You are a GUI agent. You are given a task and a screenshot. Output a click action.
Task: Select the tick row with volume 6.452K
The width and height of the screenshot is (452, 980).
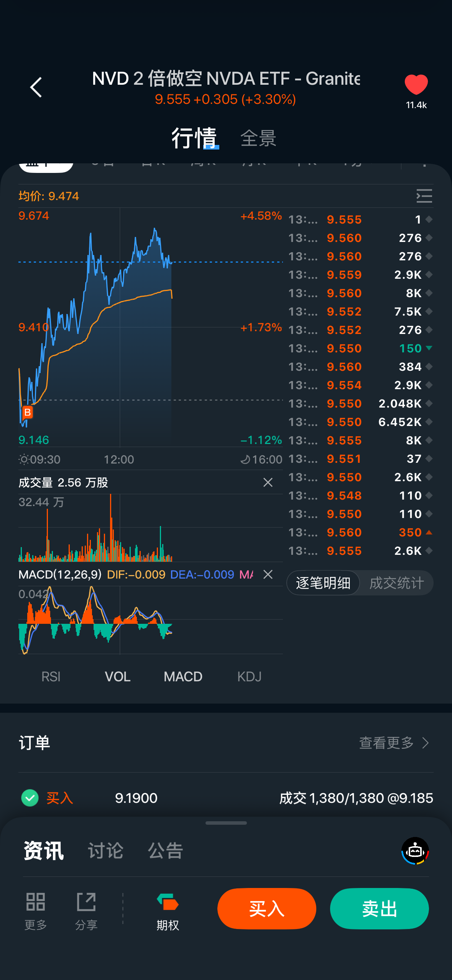[x=360, y=422]
